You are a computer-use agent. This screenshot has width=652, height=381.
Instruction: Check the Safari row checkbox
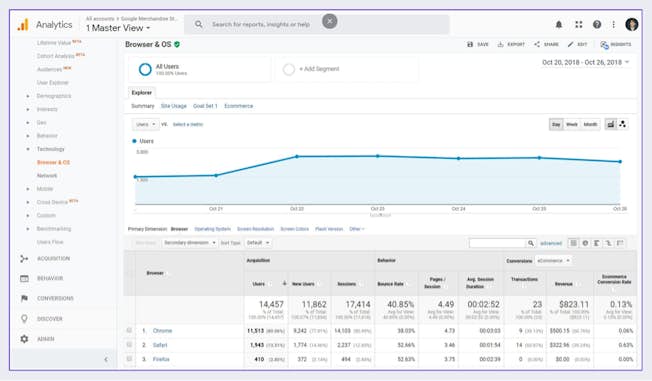pos(129,344)
